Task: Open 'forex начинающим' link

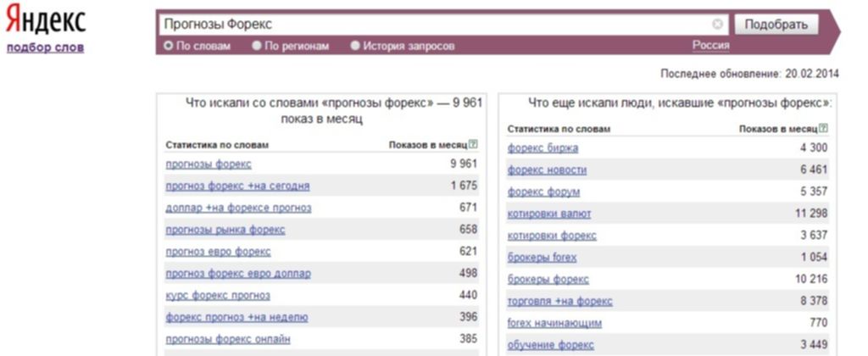Action: pyautogui.click(x=554, y=323)
